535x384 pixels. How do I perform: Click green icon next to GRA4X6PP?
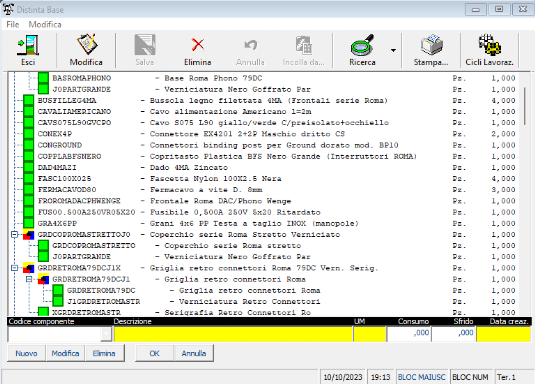click(x=29, y=223)
